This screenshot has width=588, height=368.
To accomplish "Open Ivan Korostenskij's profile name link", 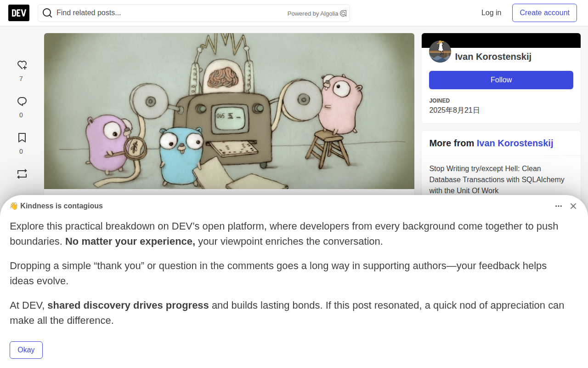I will coord(493,57).
